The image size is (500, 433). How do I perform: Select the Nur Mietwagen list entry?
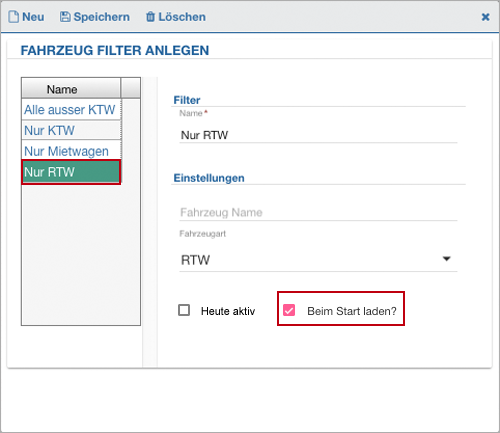(x=71, y=151)
